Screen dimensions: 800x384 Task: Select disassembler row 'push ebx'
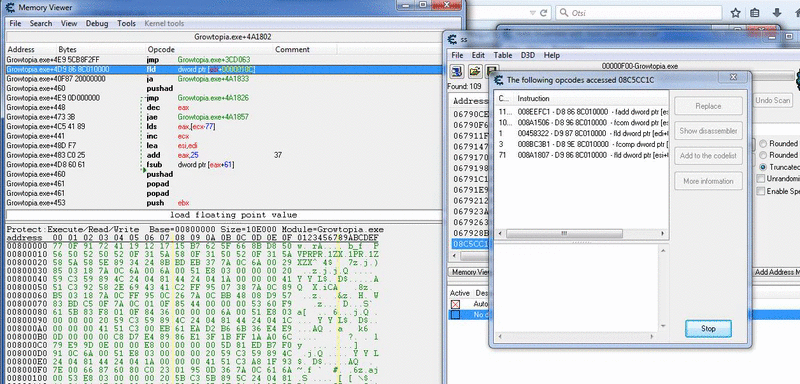tap(223, 203)
